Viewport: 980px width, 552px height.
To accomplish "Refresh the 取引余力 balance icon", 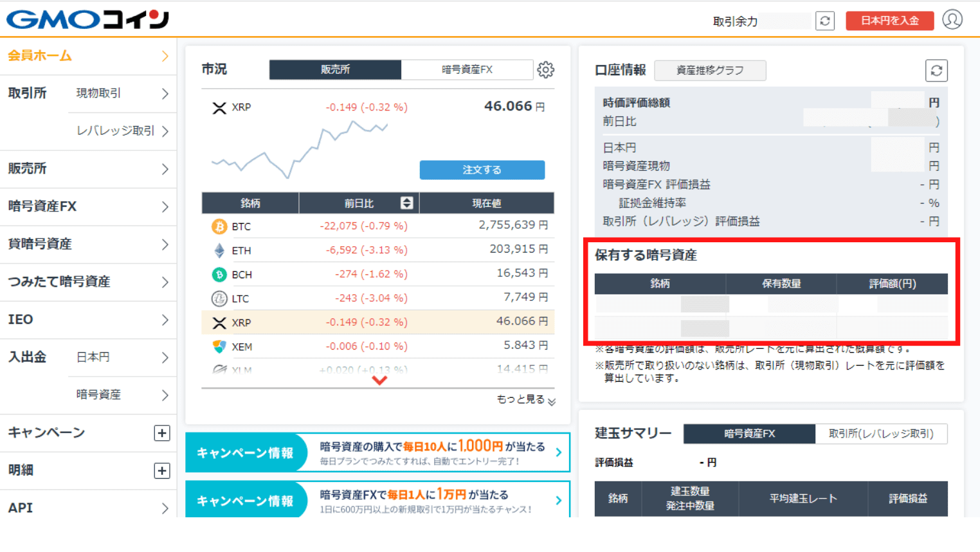I will pos(825,21).
